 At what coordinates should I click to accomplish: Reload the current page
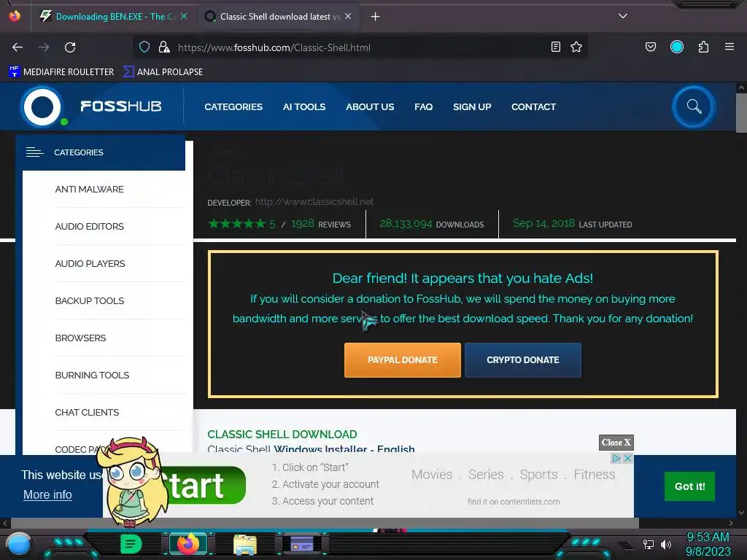[x=70, y=47]
